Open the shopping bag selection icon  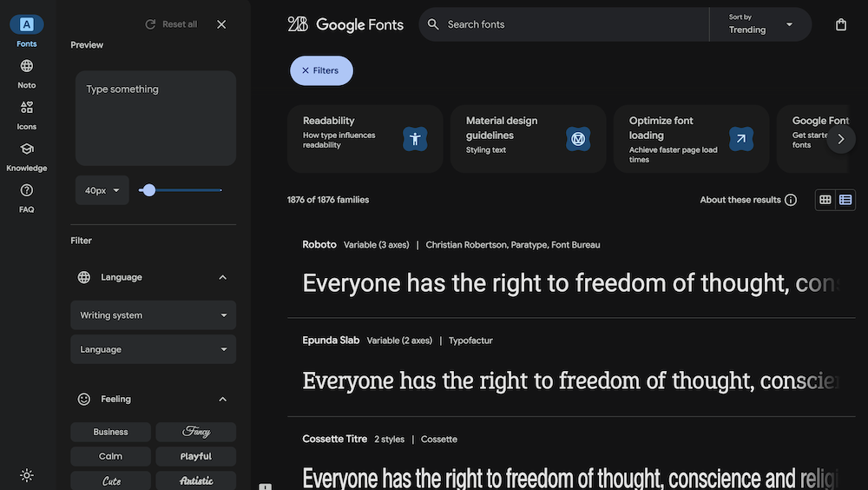(x=841, y=24)
